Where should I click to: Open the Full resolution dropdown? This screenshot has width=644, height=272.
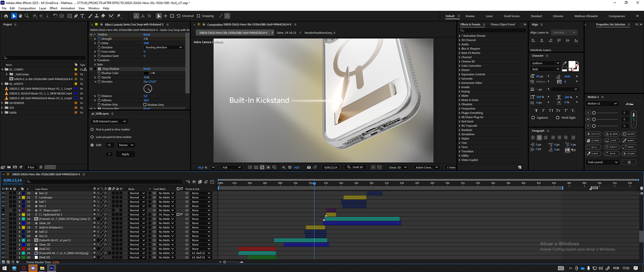[231, 167]
